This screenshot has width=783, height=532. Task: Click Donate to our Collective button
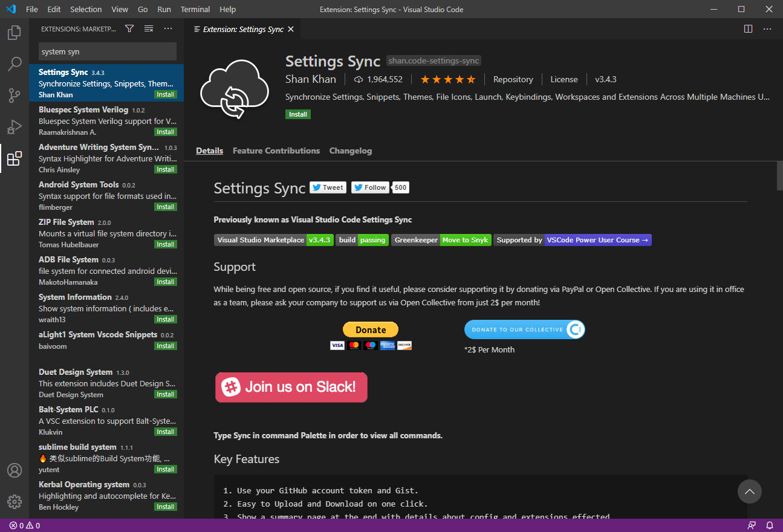coord(525,329)
